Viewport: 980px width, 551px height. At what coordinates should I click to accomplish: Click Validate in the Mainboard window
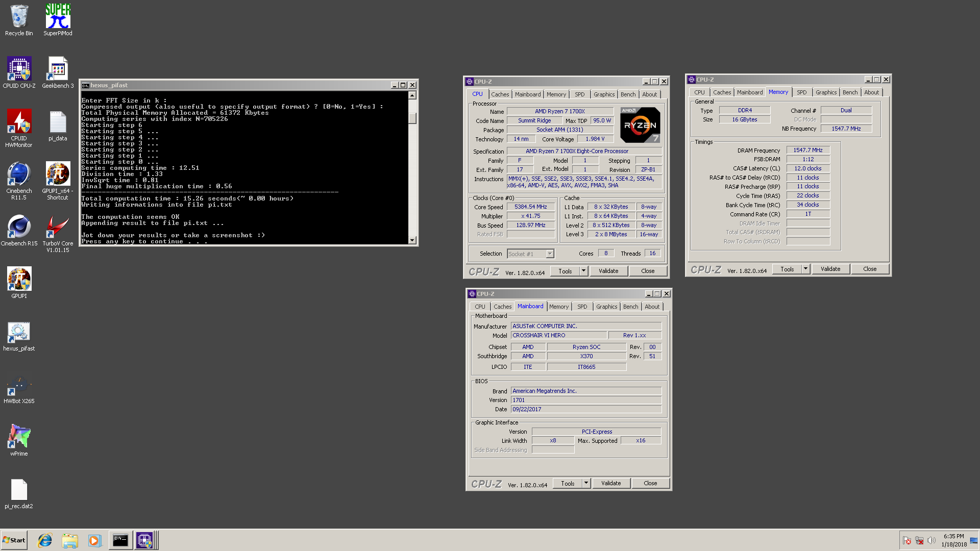pyautogui.click(x=611, y=483)
